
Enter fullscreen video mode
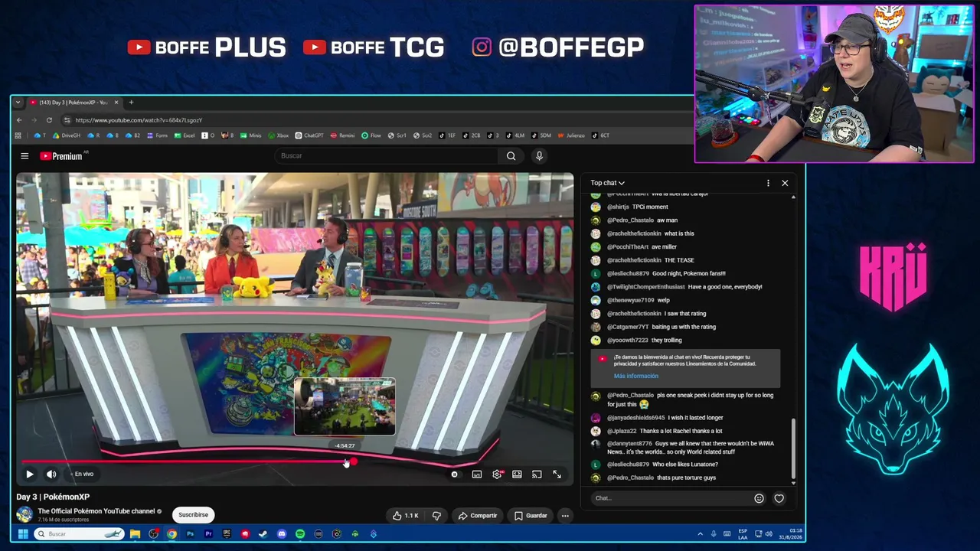557,474
